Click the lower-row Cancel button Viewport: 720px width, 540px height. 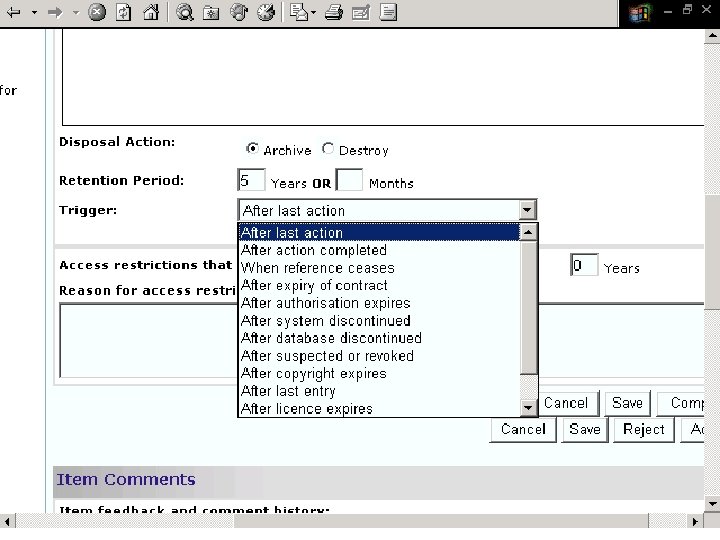tap(523, 429)
